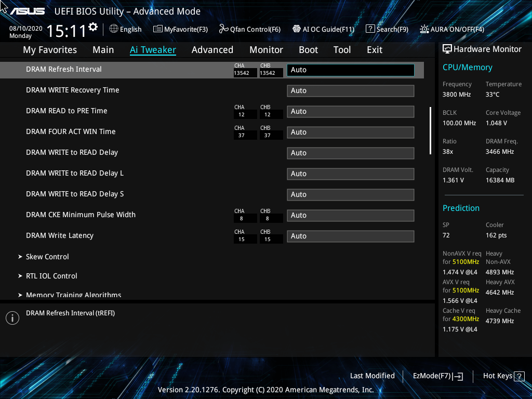This screenshot has height=399, width=532.
Task: Open Qfan Control settings
Action: tap(249, 29)
